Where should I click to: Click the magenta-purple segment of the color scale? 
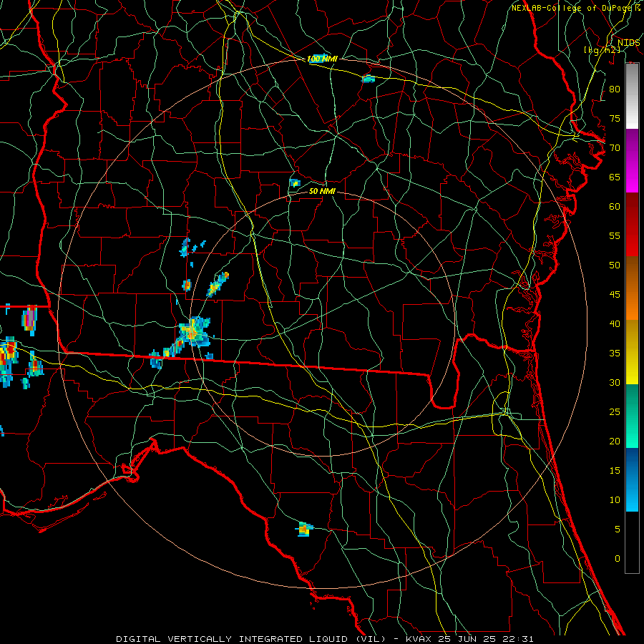tap(632, 160)
